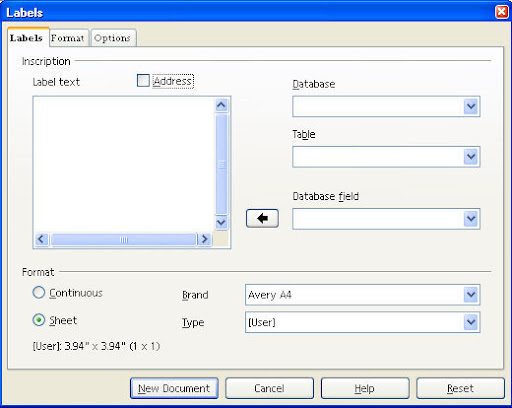Click the label text scroll up arrow
The image size is (512, 408).
click(221, 105)
